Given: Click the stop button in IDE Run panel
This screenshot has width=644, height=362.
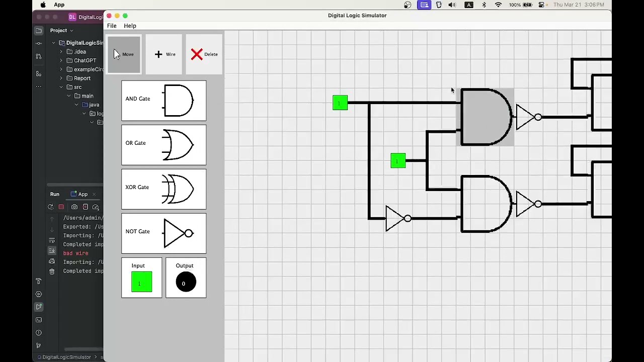Looking at the screenshot, I should pos(61,207).
